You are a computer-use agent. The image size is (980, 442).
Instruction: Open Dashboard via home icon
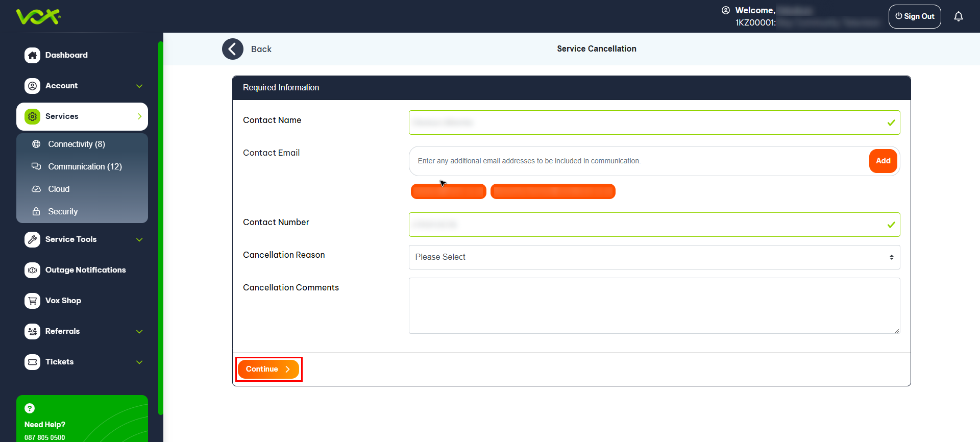point(33,55)
